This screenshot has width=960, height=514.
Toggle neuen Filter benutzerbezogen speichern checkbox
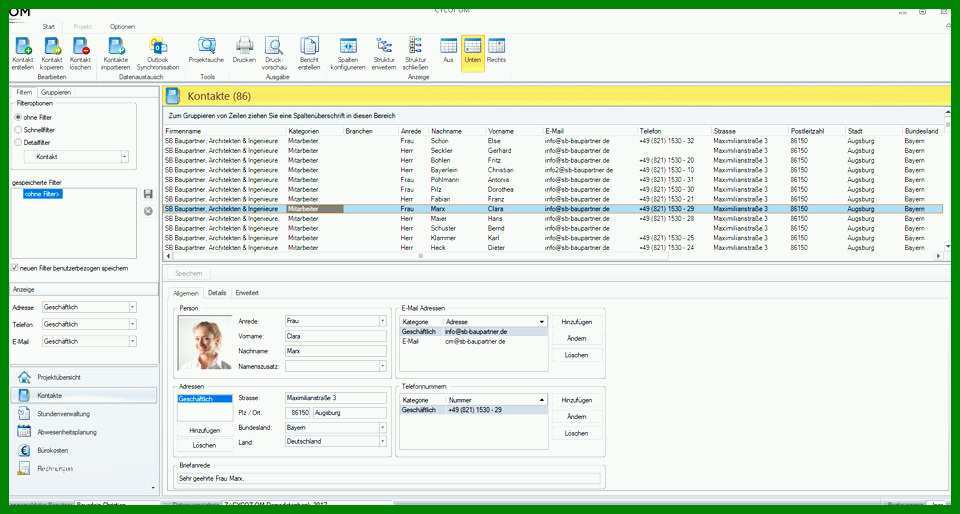click(15, 268)
